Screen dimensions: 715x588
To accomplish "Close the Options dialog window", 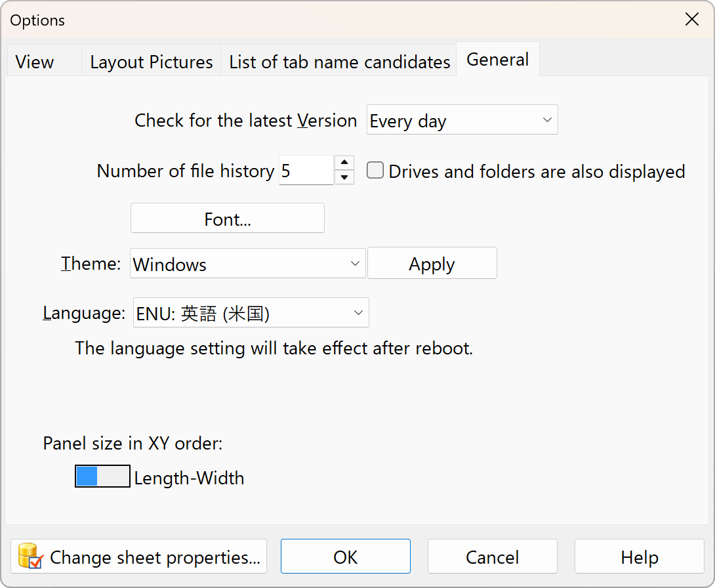I will [x=691, y=20].
